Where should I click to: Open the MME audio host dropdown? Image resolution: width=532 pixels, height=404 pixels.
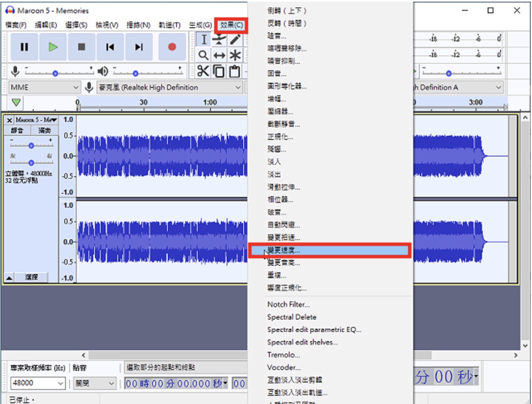[x=44, y=87]
